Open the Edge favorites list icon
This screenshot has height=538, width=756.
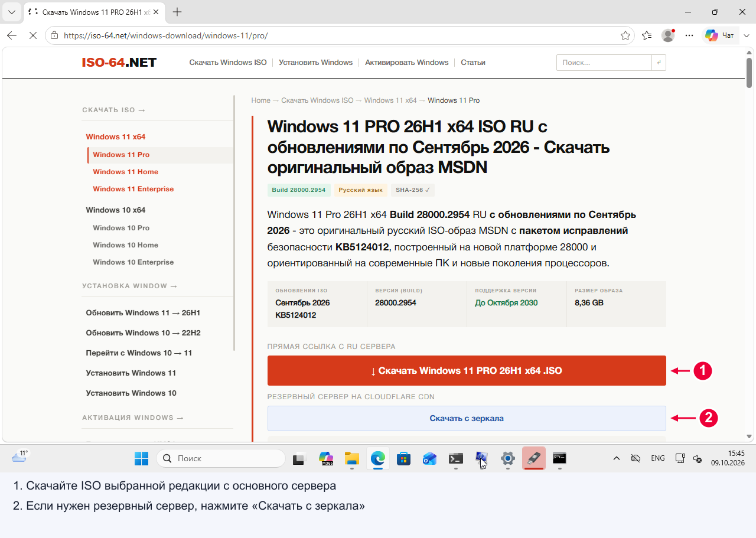pyautogui.click(x=647, y=35)
